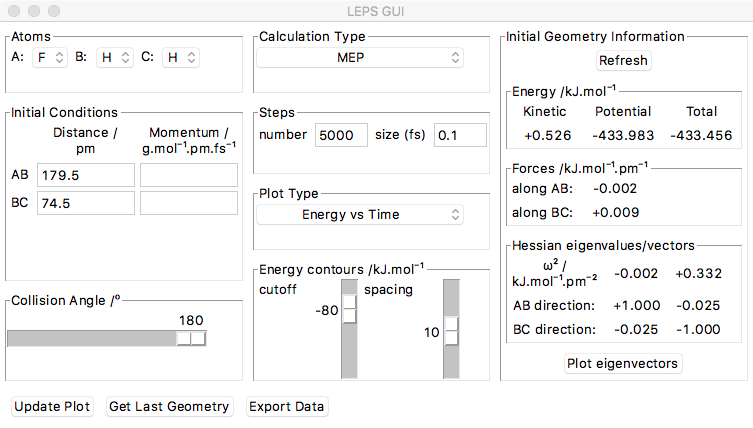This screenshot has width=753, height=428.
Task: Click the Export Data button
Action: 287,407
